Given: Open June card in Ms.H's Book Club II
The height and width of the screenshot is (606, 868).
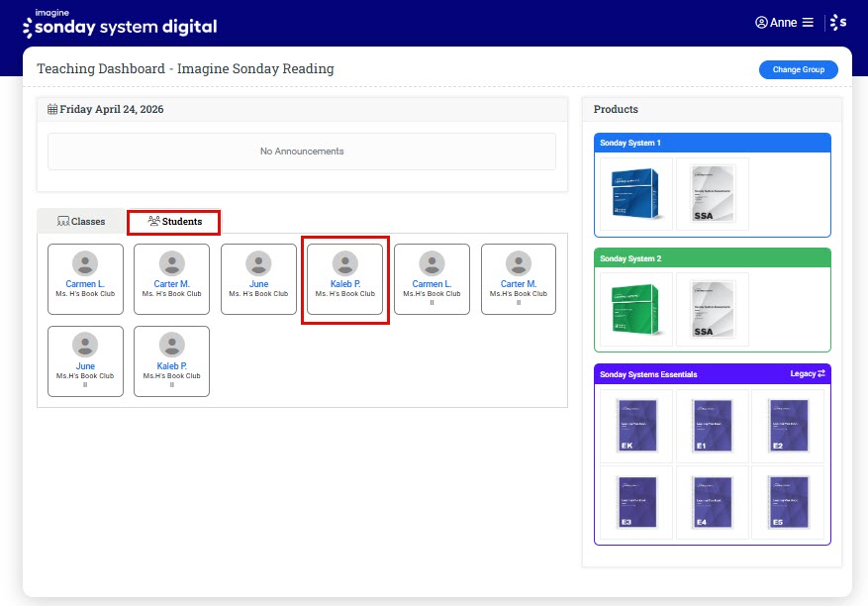Looking at the screenshot, I should click(85, 361).
